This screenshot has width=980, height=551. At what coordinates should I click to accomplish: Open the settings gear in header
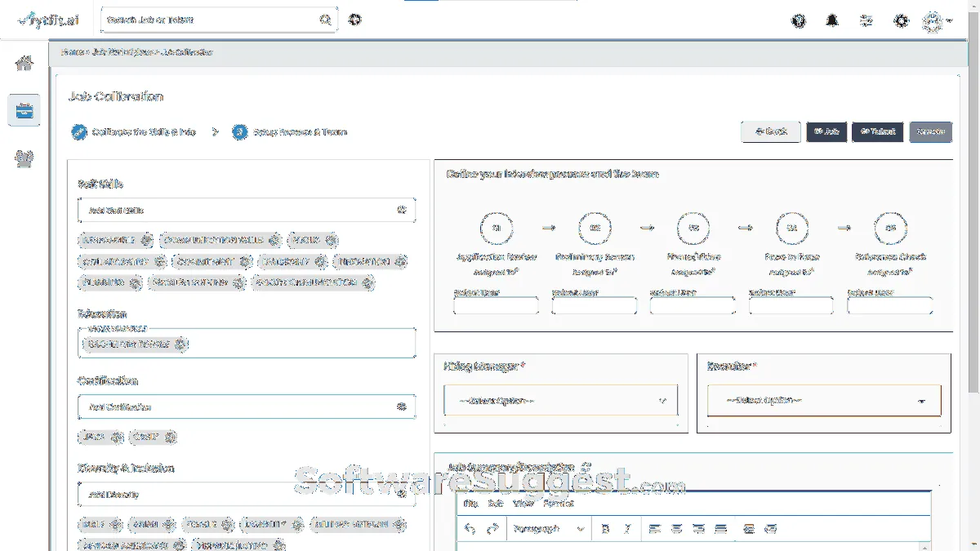click(901, 20)
